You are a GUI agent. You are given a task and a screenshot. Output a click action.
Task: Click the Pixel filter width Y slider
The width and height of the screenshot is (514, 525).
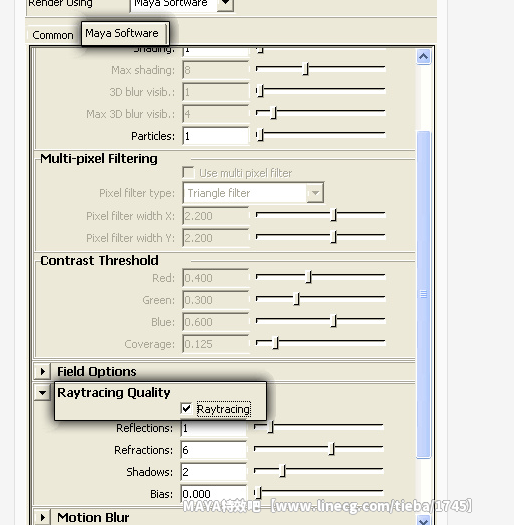click(320, 237)
